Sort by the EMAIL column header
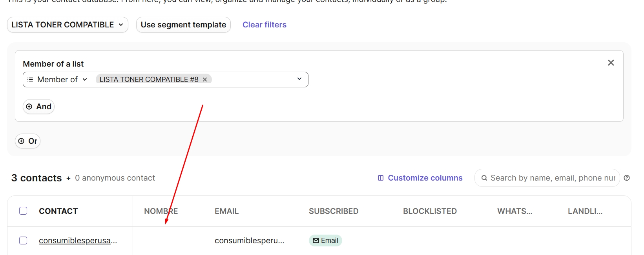This screenshot has width=644, height=255. (x=226, y=211)
